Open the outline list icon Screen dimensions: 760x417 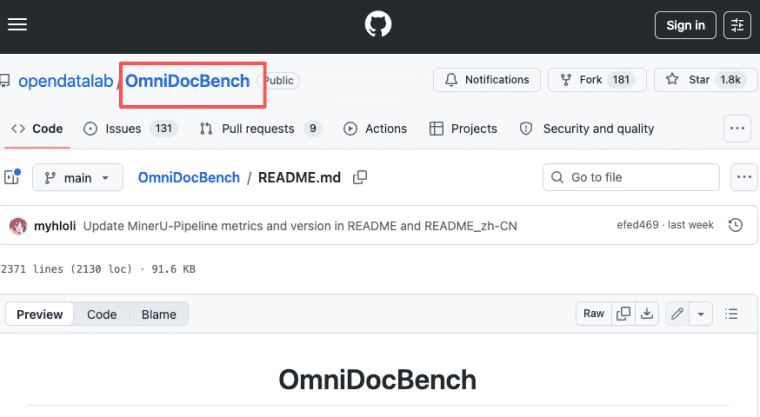pos(731,314)
